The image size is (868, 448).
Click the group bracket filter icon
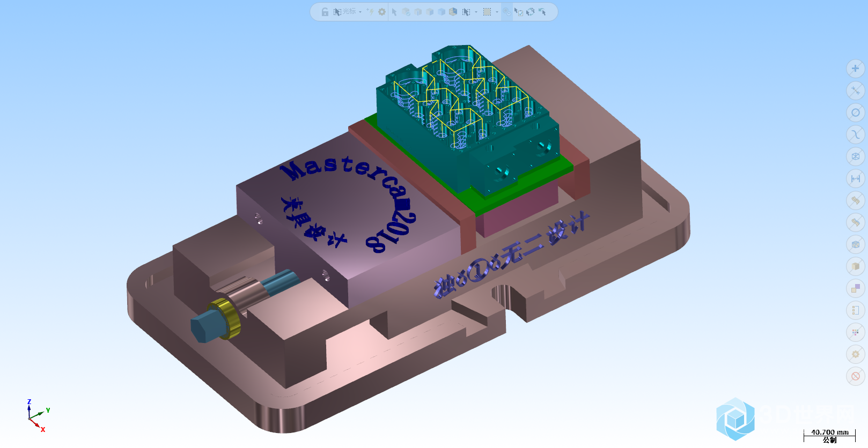(x=856, y=310)
